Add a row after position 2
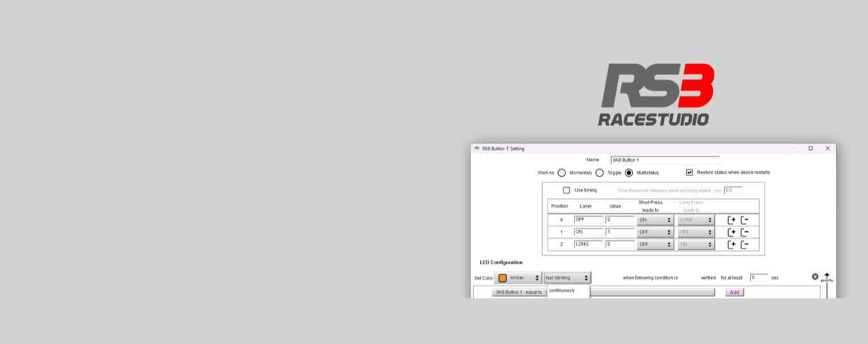The width and height of the screenshot is (868, 344). (x=732, y=244)
